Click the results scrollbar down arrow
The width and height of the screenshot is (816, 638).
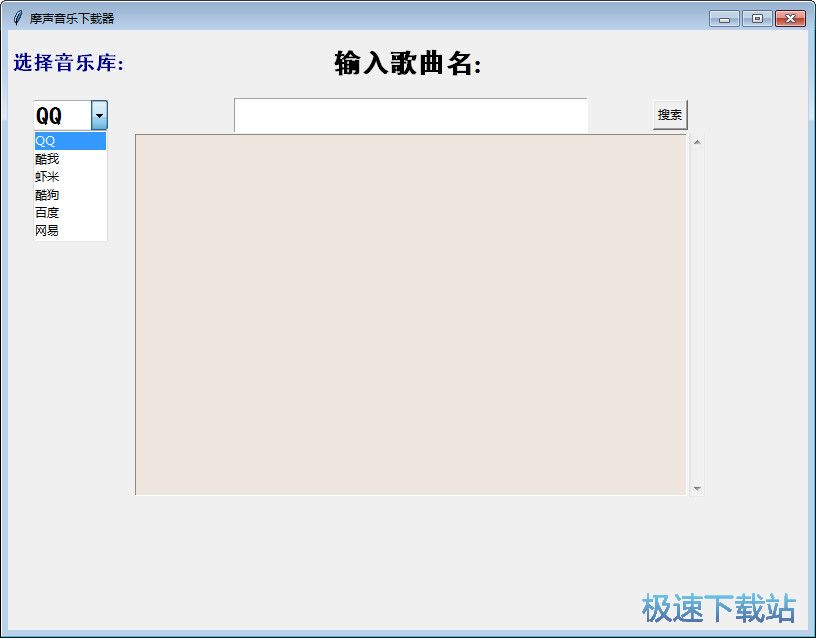697,489
